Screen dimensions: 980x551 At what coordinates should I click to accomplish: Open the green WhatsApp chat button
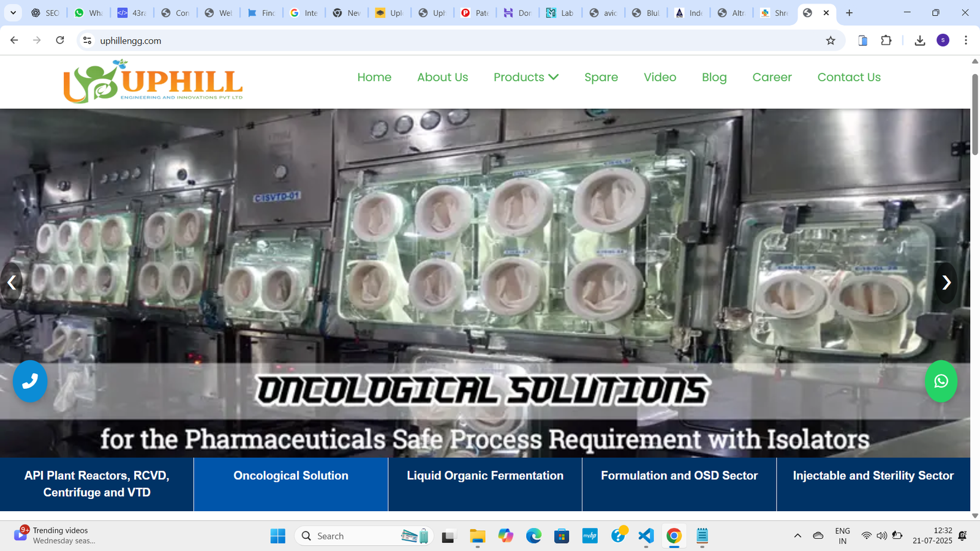pos(941,381)
